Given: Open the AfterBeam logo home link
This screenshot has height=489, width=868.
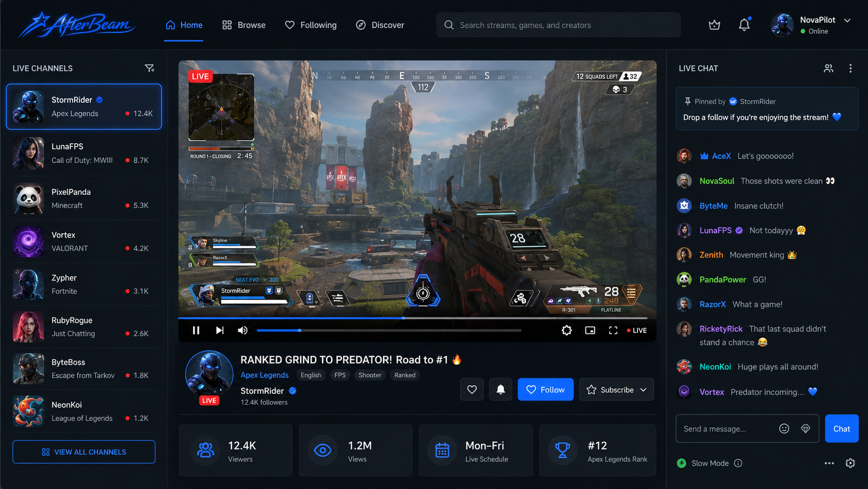Looking at the screenshot, I should pos(76,25).
